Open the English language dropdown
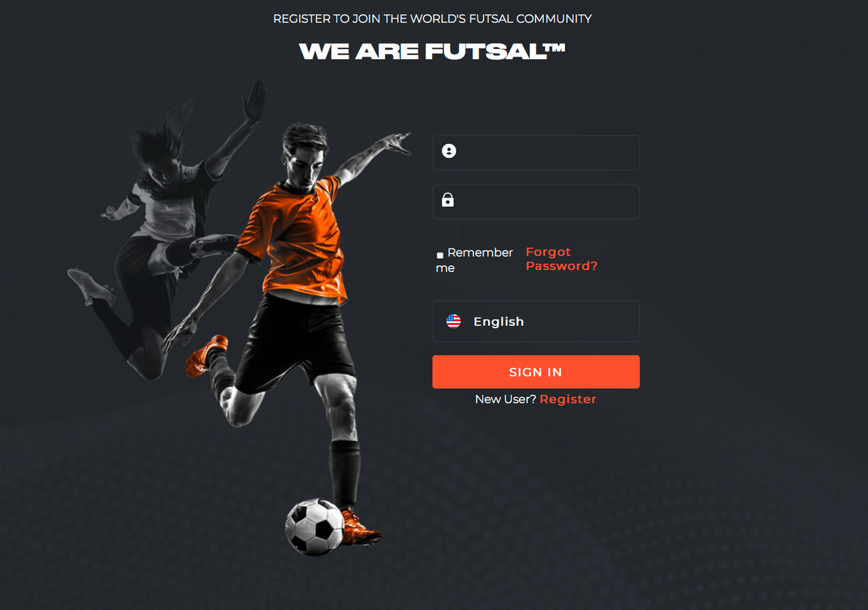This screenshot has height=610, width=868. coord(536,322)
